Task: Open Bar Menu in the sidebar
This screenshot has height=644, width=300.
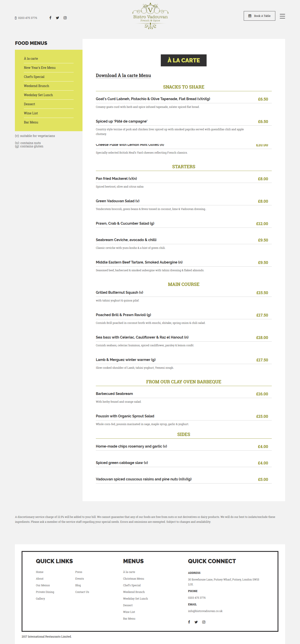Action: pyautogui.click(x=31, y=122)
